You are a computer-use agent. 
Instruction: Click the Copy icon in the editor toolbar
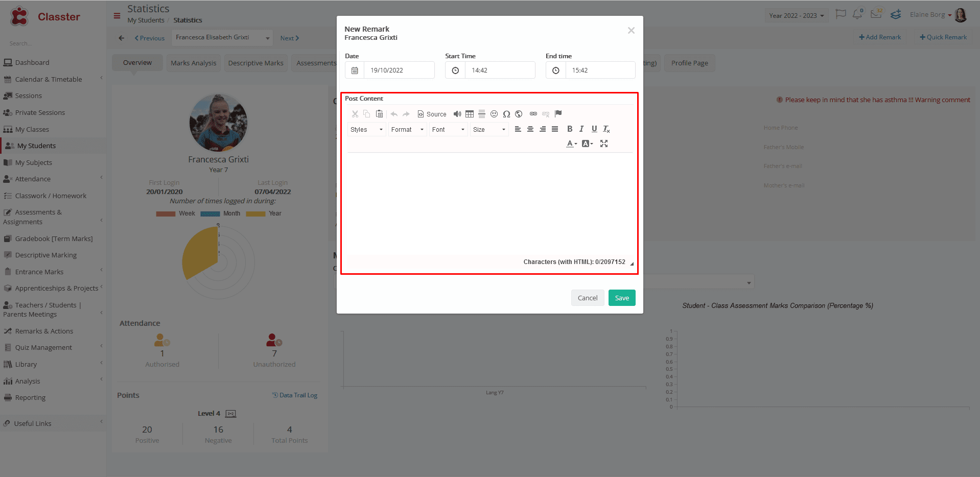[x=366, y=114]
